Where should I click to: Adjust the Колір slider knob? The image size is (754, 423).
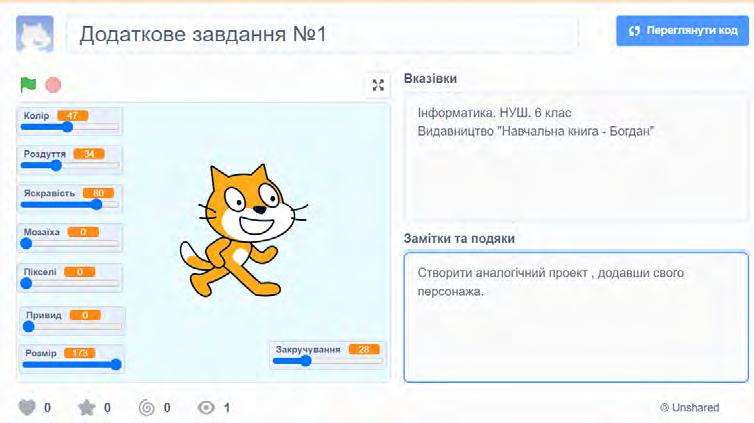pyautogui.click(x=67, y=127)
